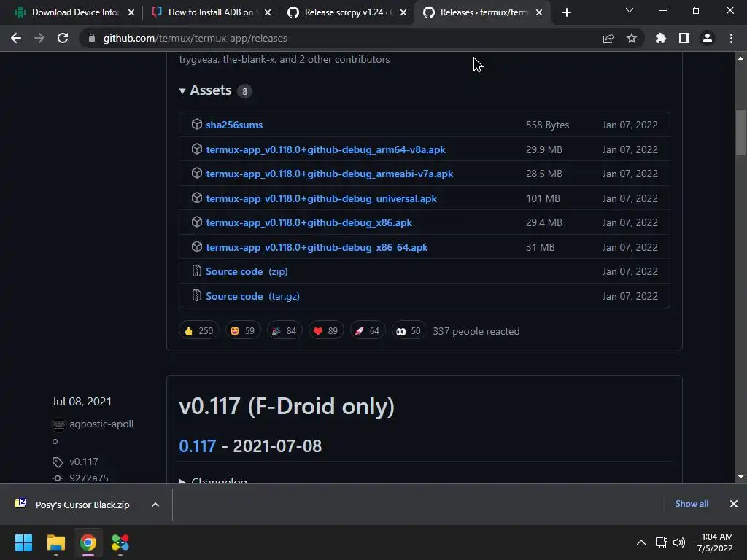The image size is (747, 560).
Task: Download the armeabi-v7a debug APK
Action: [329, 174]
